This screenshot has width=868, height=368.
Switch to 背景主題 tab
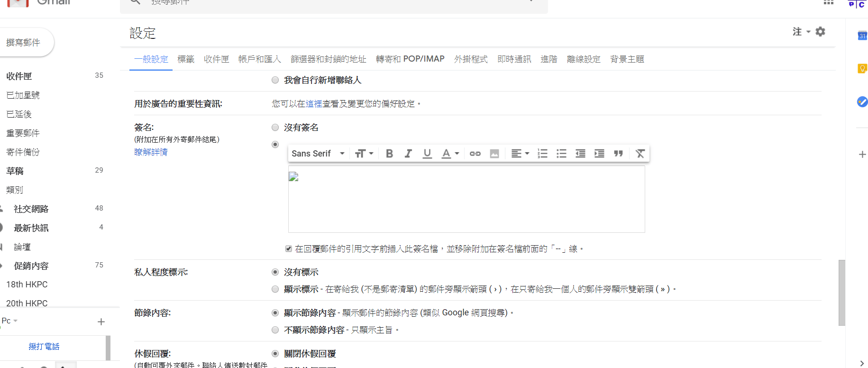pyautogui.click(x=627, y=59)
